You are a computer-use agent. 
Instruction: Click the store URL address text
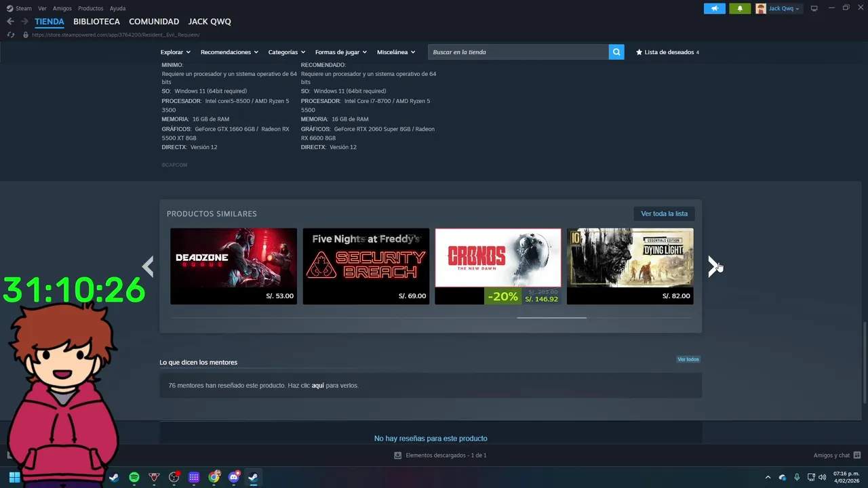[116, 35]
